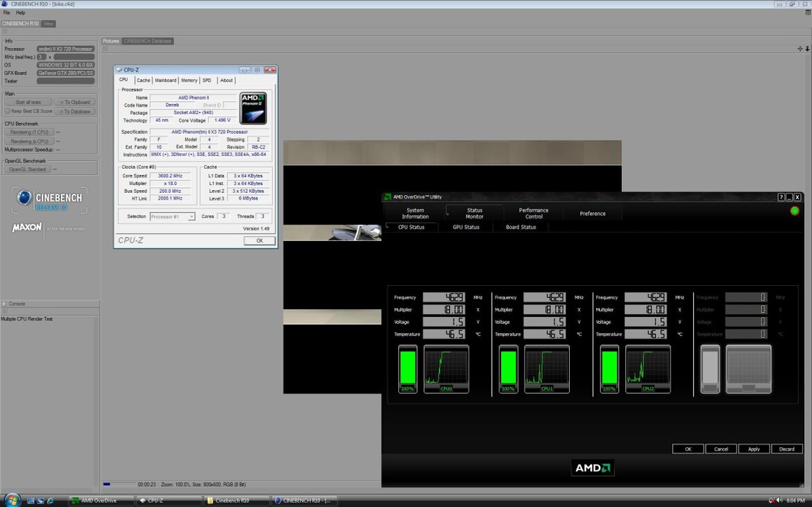
Task: Select CPU-Z Memory tab
Action: pyautogui.click(x=189, y=80)
